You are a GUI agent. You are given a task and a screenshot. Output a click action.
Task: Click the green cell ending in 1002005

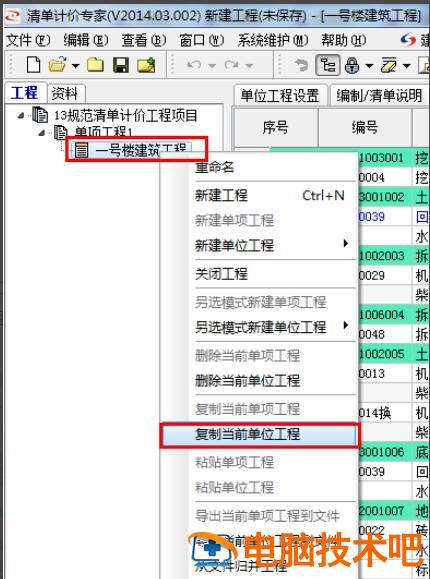385,354
